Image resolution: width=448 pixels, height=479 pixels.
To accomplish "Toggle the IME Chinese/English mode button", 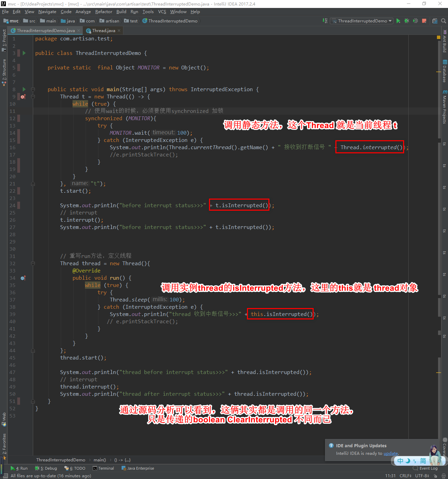I will pos(400,461).
